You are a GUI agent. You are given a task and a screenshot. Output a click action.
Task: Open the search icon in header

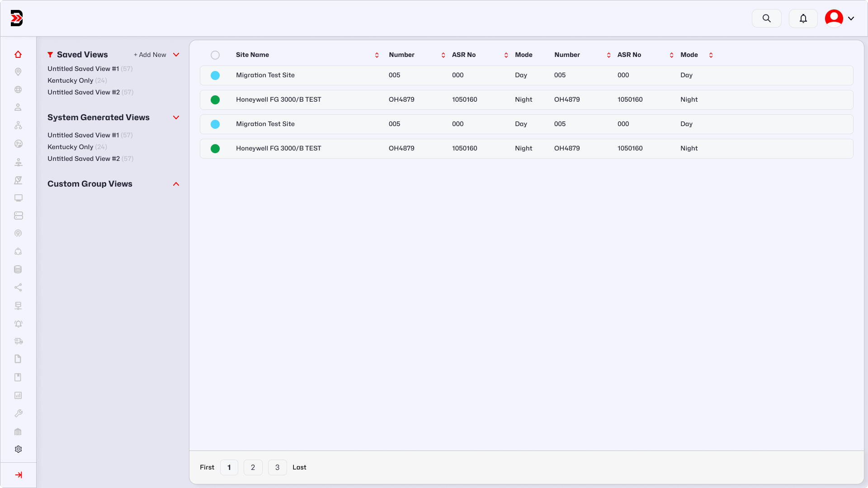tap(766, 19)
